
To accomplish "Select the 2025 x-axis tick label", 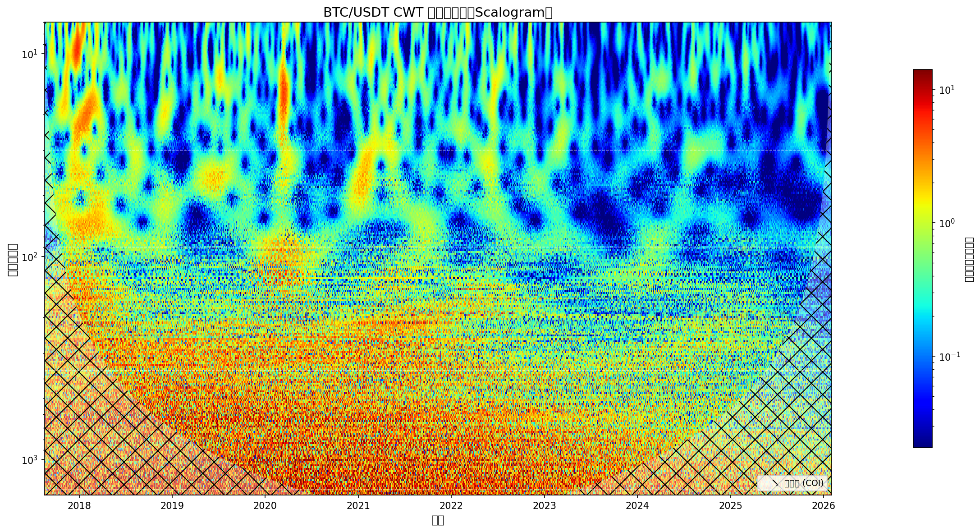I will (730, 506).
